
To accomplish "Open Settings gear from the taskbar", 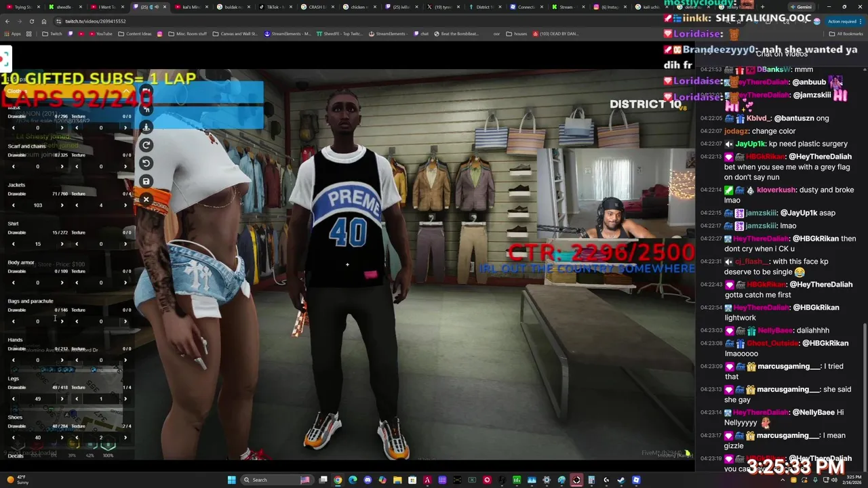I will coord(546,480).
